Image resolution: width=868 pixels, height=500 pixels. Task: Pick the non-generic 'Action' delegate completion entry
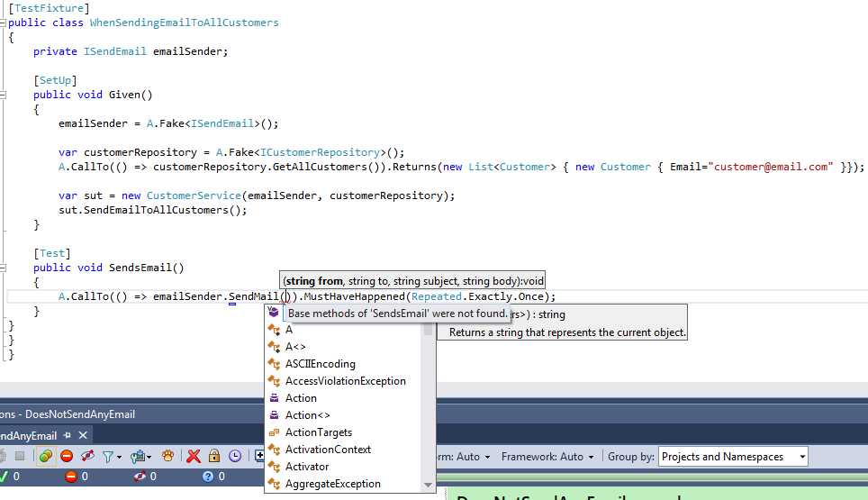pos(301,399)
